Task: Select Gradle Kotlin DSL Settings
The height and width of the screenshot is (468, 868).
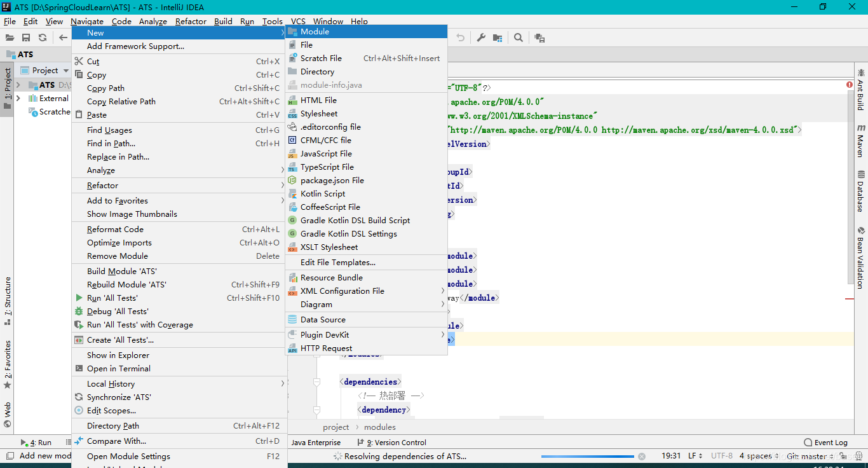Action: (367, 233)
